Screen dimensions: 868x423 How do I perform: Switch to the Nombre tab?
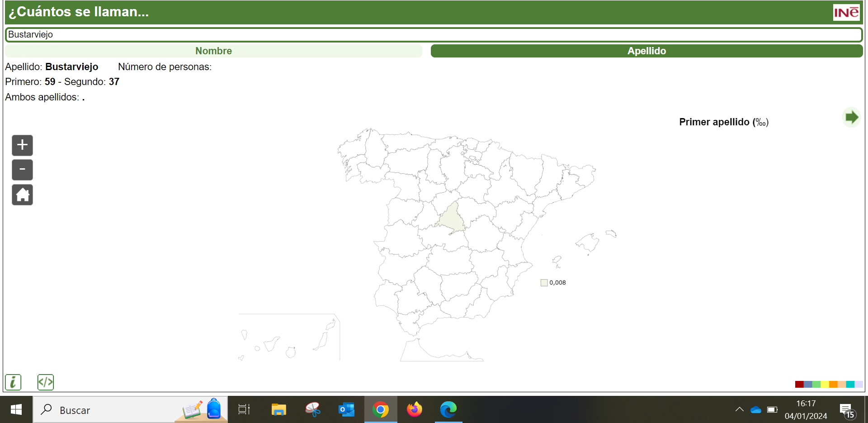click(213, 51)
